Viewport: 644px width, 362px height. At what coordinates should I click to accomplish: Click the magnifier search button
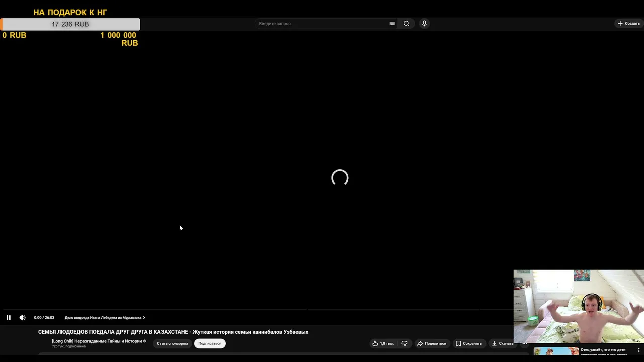pos(406,24)
